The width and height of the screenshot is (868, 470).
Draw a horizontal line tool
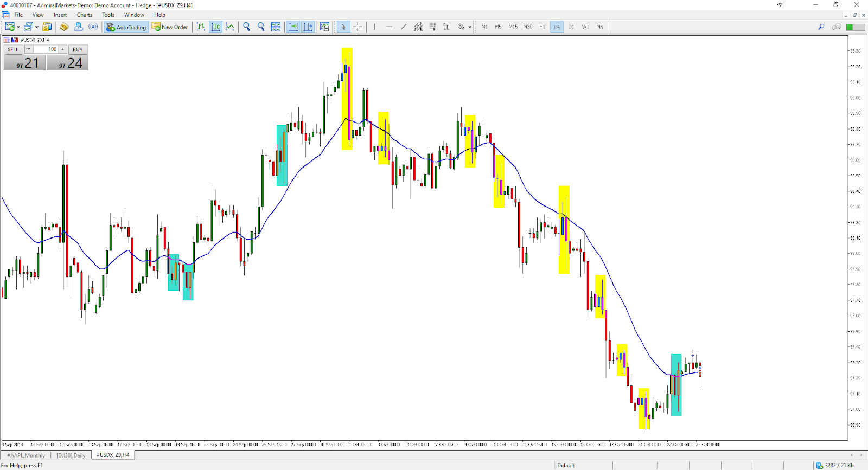[389, 27]
